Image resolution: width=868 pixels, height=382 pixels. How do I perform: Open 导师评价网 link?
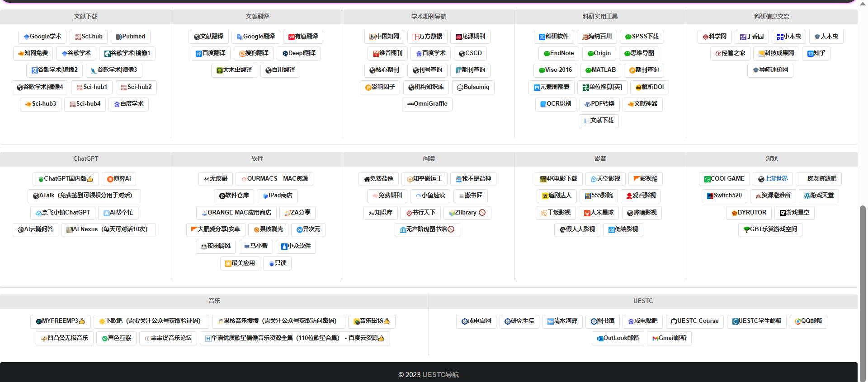coord(770,70)
